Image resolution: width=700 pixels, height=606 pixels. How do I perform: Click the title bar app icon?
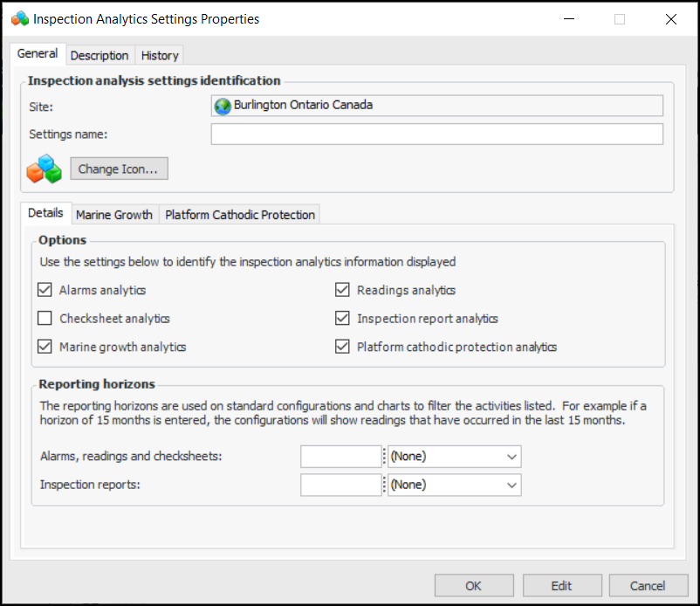19,18
